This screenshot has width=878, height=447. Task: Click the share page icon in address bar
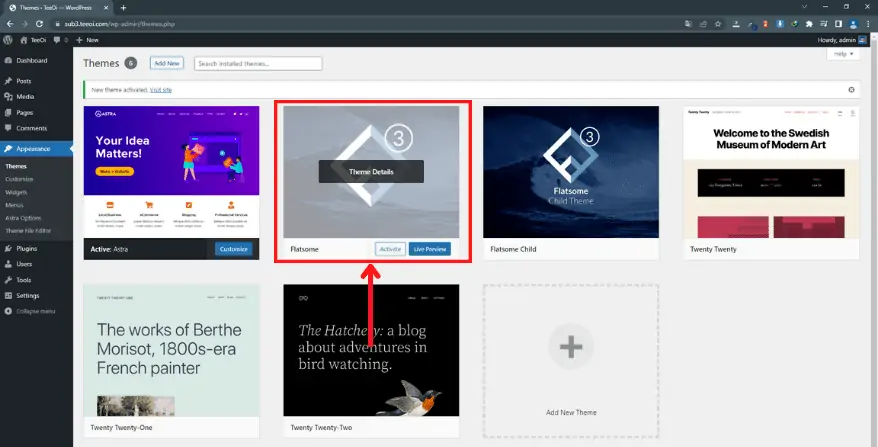pos(703,24)
